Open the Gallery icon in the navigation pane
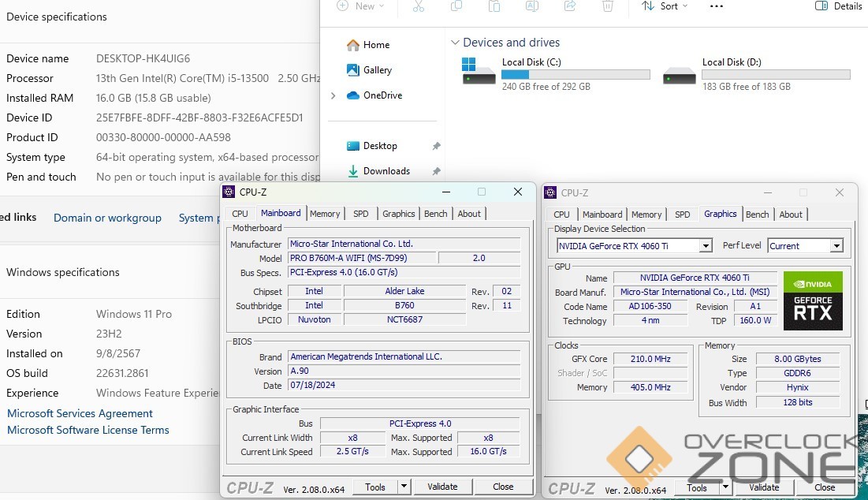 [x=353, y=70]
